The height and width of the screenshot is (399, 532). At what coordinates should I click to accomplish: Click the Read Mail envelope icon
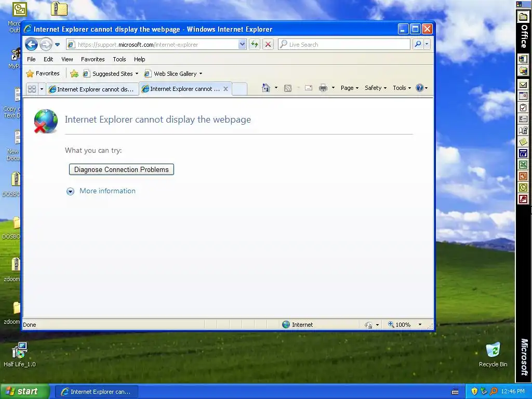click(309, 88)
